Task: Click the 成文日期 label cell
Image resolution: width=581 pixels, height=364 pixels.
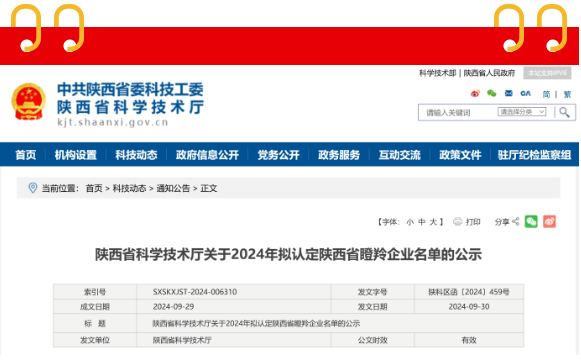Action: [x=95, y=307]
